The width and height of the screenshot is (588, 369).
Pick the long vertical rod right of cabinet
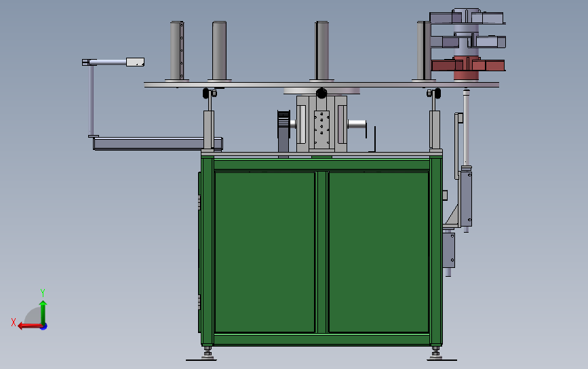pyautogui.click(x=466, y=128)
